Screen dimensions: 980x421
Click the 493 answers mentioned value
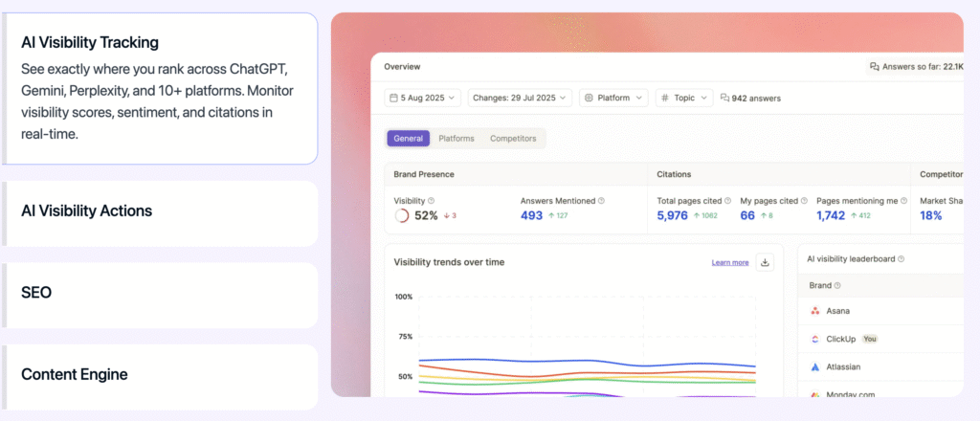(532, 216)
